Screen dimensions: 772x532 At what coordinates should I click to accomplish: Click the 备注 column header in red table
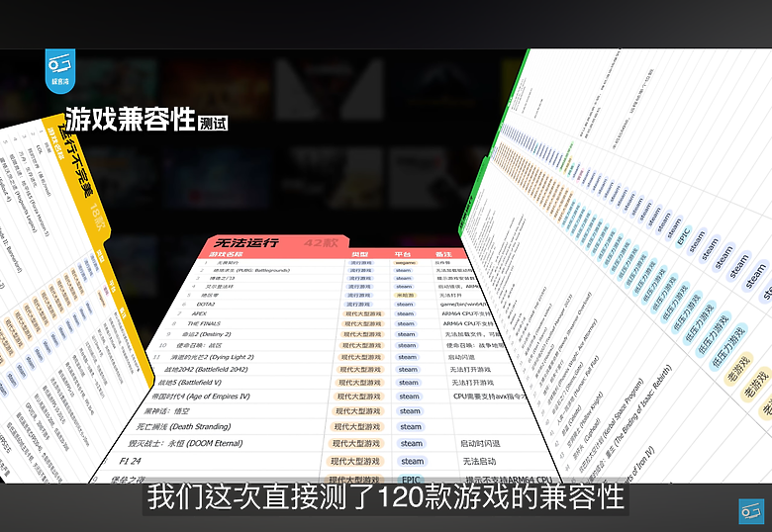[443, 254]
